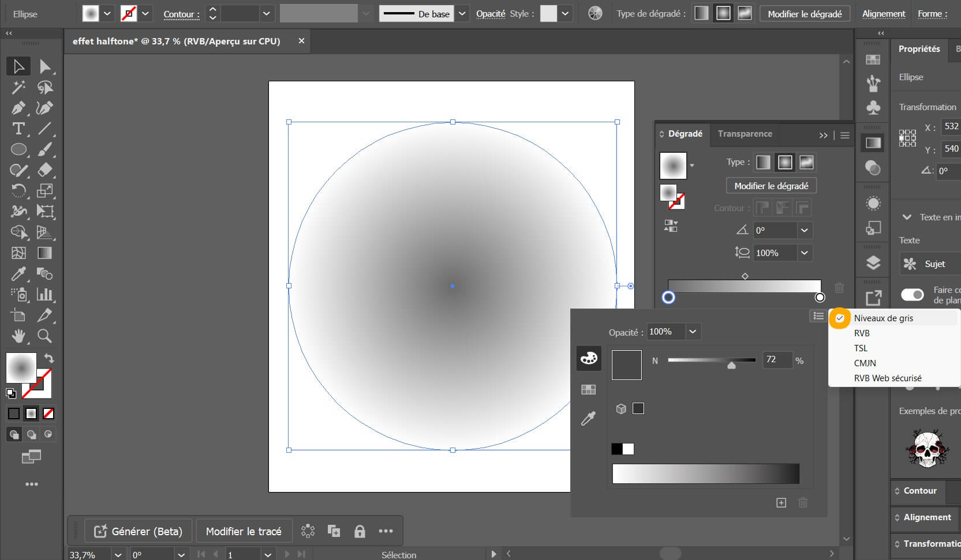The image size is (961, 560).
Task: Open aspect ratio 100% dropdown
Action: [x=805, y=253]
